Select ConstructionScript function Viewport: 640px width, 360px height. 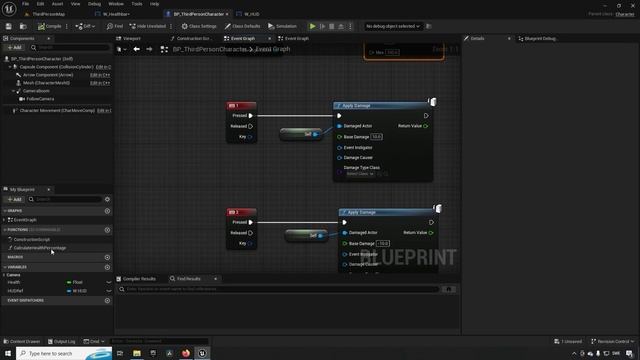pos(31,240)
